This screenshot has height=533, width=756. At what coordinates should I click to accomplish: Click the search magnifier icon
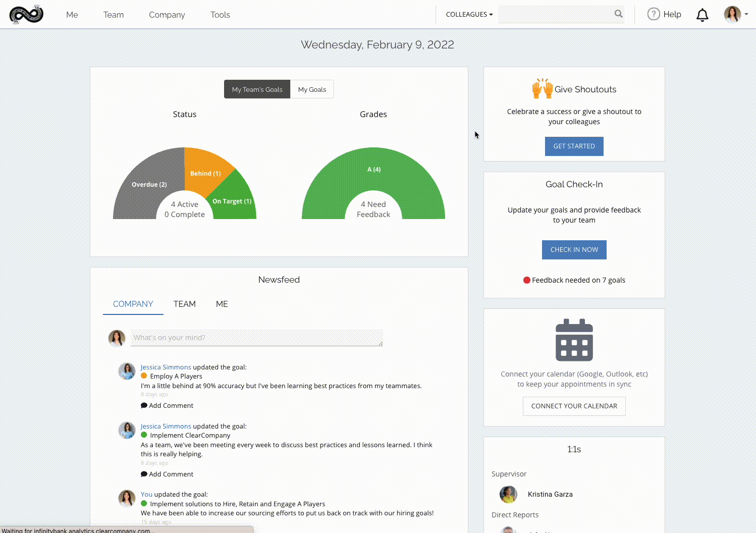pos(618,14)
